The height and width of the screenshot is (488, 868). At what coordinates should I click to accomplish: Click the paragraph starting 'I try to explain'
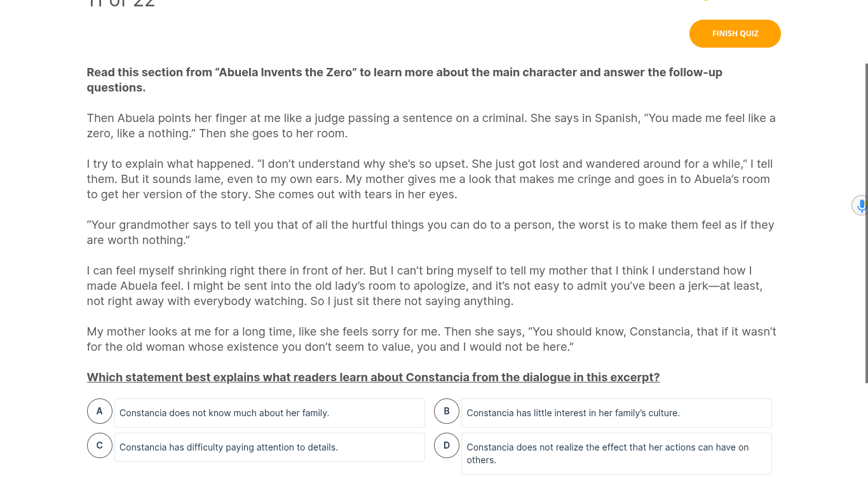430,179
